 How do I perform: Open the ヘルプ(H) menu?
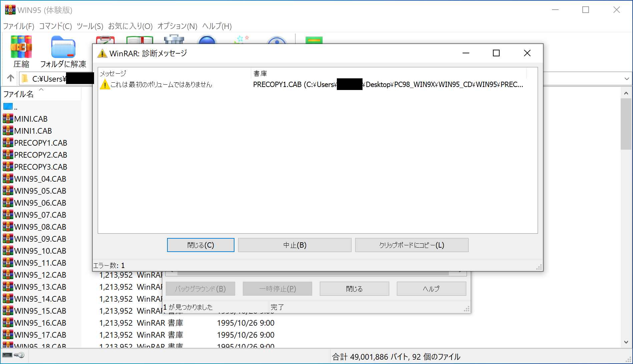(x=217, y=26)
